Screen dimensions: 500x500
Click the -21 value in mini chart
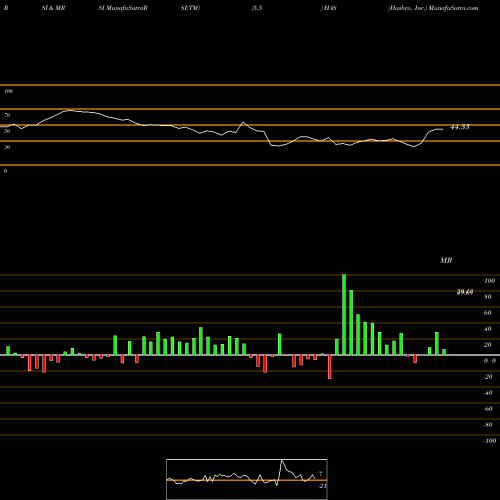(x=322, y=486)
